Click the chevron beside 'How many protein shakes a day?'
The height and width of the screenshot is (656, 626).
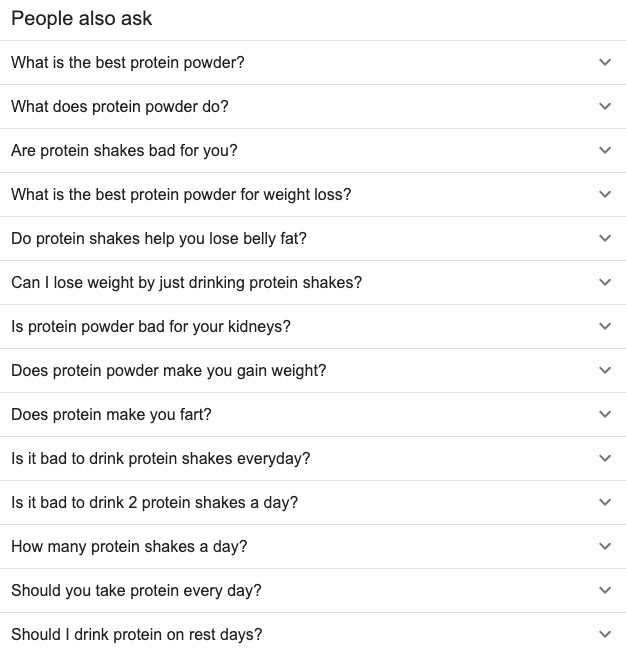point(604,546)
